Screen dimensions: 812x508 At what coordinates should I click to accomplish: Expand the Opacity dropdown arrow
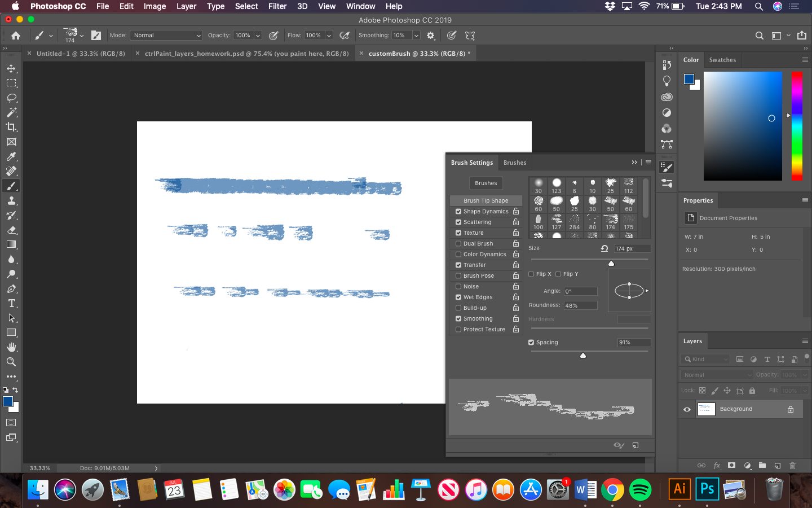coord(258,36)
